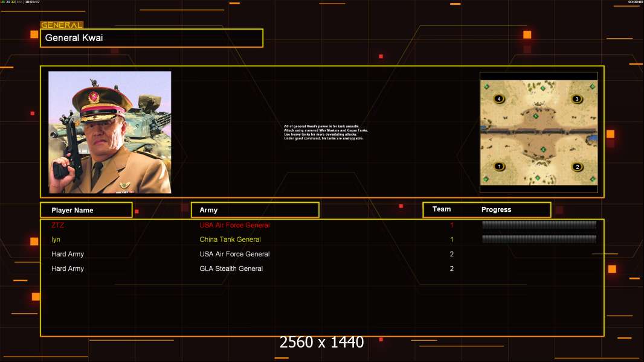
Task: Click start position 1 on the map
Action: [499, 167]
